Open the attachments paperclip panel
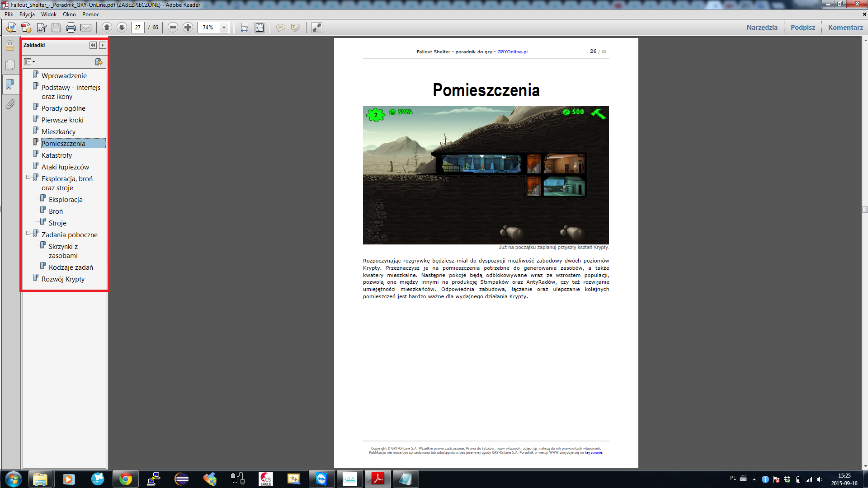The height and width of the screenshot is (488, 868). tap(10, 104)
